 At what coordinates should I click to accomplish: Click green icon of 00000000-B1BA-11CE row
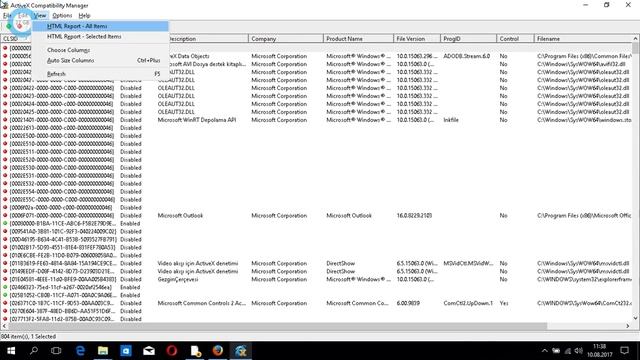tap(5, 223)
